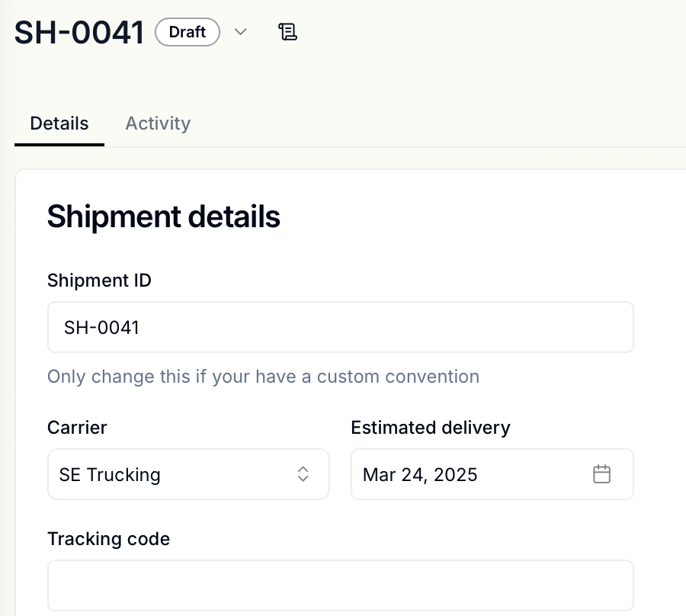Click the calendar icon in Estimated delivery
Viewport: 686px width, 616px height.
pos(601,474)
